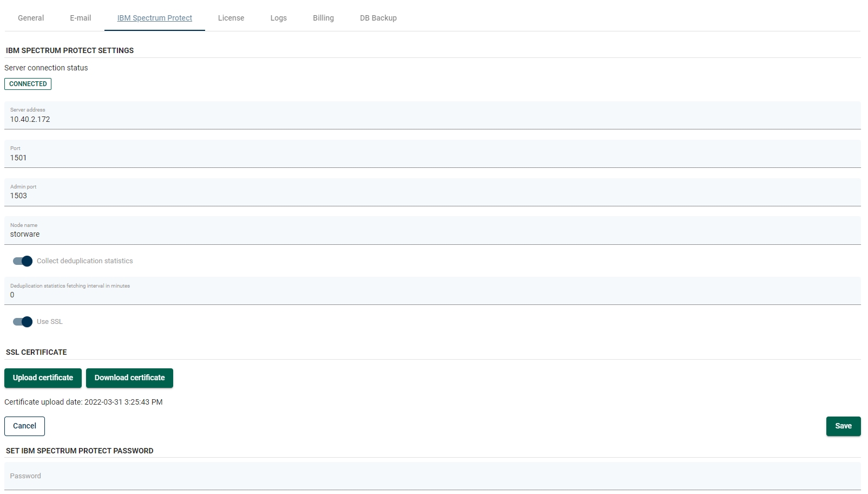Go to the License tab
This screenshot has height=494, width=868.
pyautogui.click(x=231, y=18)
